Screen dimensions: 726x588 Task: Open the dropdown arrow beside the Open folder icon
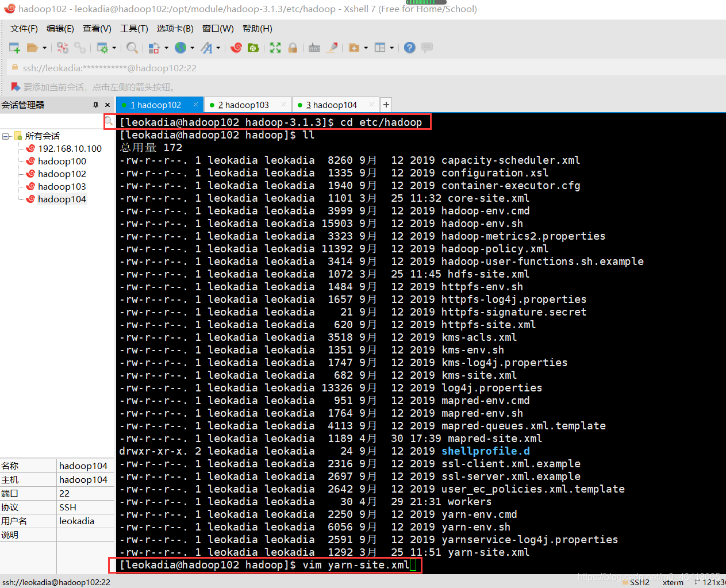[45, 48]
